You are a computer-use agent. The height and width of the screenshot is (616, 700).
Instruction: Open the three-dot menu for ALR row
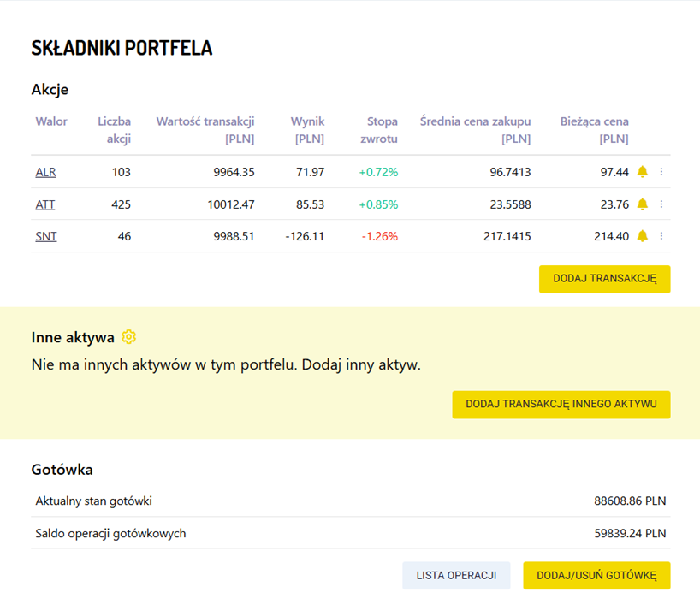[x=661, y=172]
